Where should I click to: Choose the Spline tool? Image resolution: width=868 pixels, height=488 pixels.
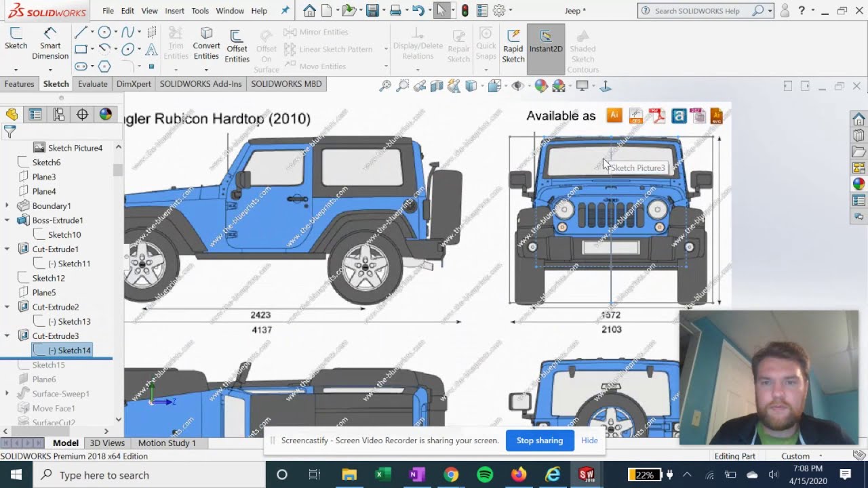coord(127,33)
